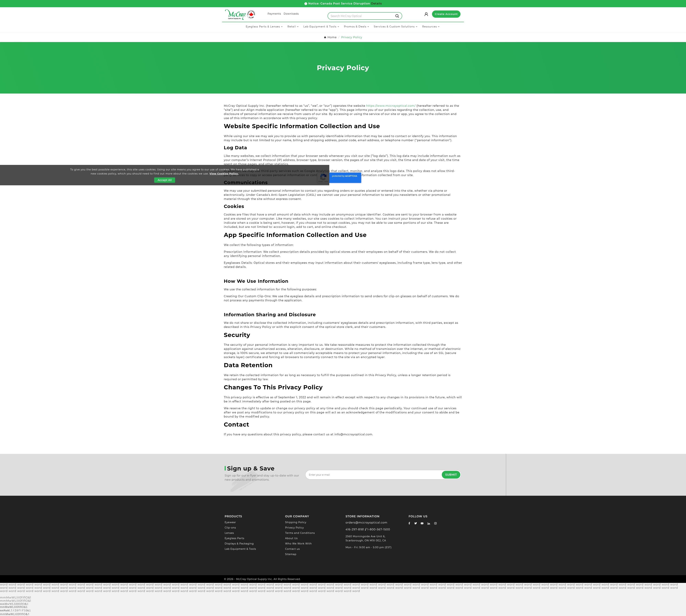Open footer Terms and Conditions link
This screenshot has height=616, width=686.
[x=300, y=533]
